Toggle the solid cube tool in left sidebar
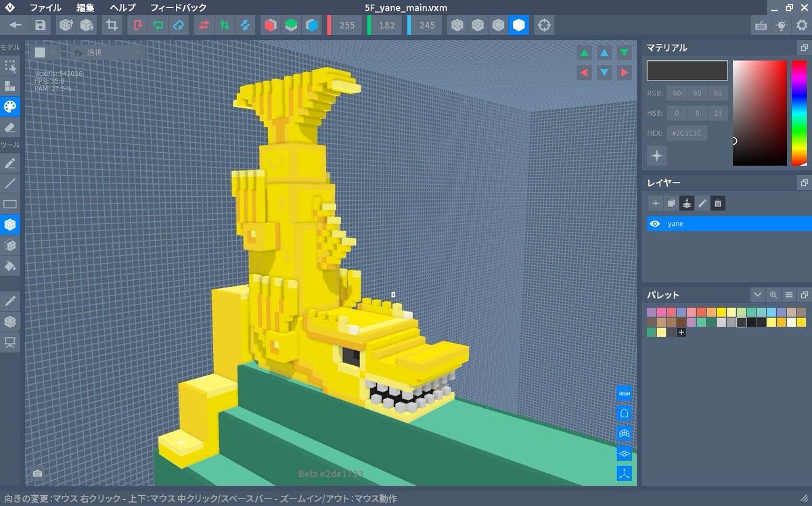 point(10,225)
